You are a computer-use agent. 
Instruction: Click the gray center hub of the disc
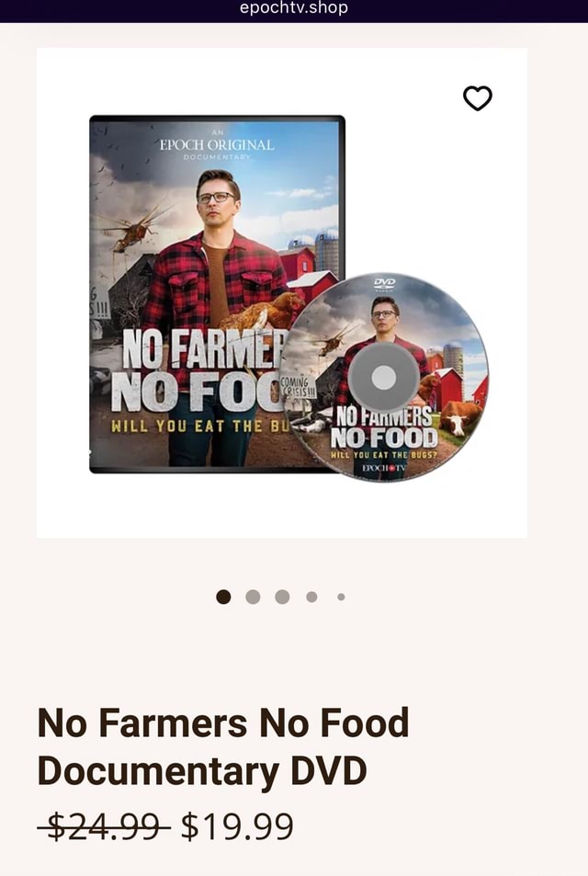[x=384, y=378]
